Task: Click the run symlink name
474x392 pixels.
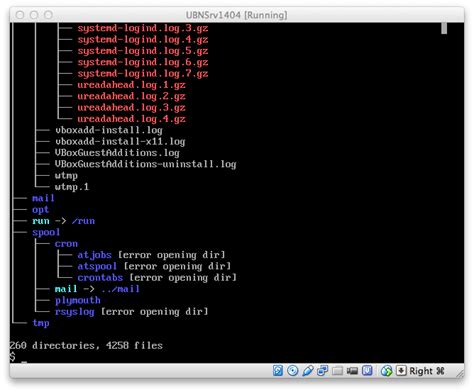Action: (41, 221)
